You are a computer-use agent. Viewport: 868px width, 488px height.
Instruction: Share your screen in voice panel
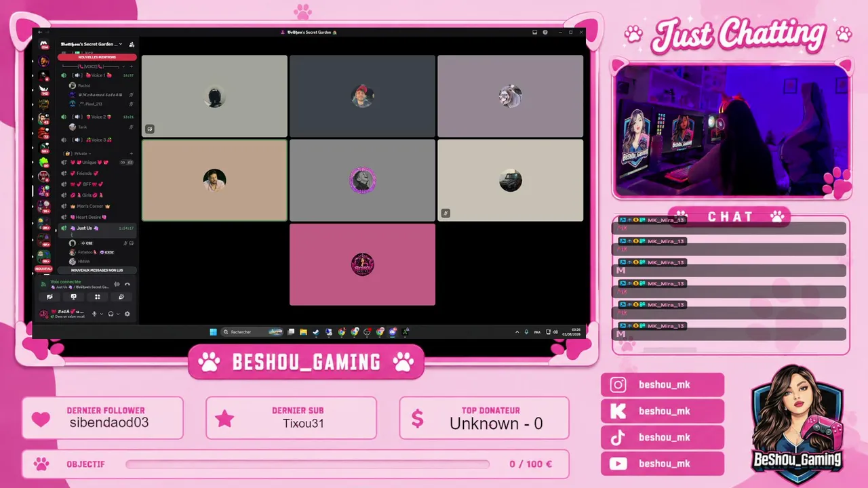click(x=73, y=297)
